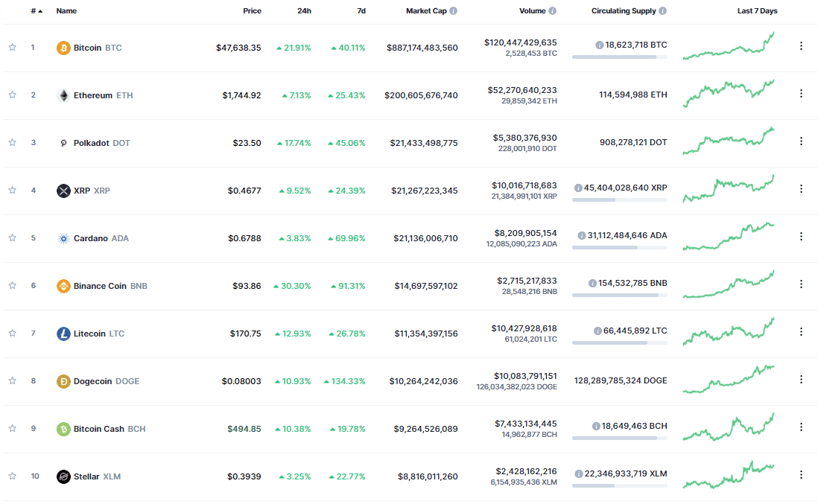The width and height of the screenshot is (818, 504).
Task: Sort by the 7d column header
Action: (361, 11)
